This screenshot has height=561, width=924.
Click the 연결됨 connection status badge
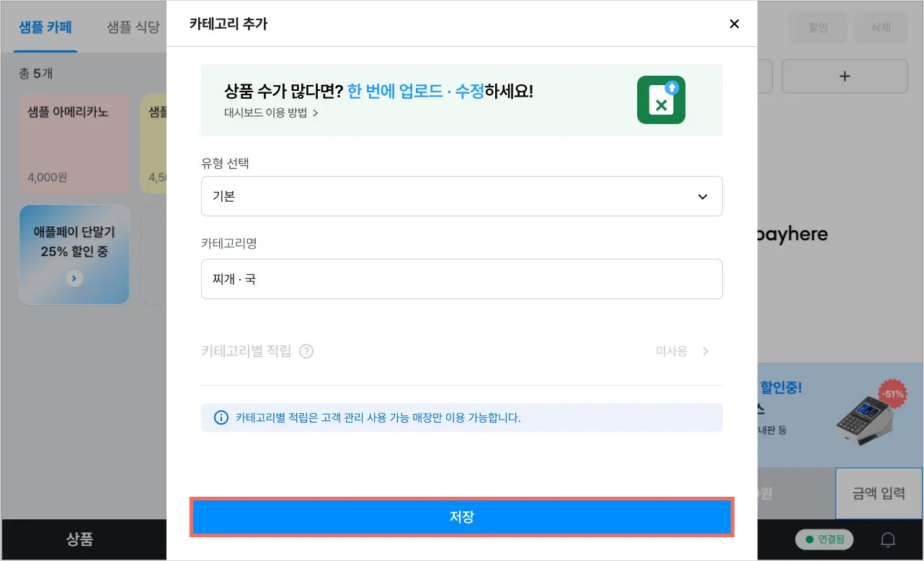coord(824,539)
